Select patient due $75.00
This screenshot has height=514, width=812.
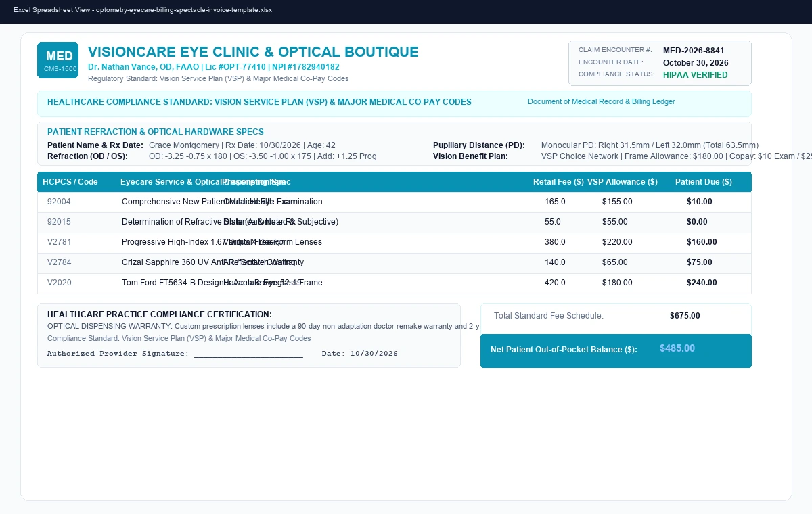[700, 262]
